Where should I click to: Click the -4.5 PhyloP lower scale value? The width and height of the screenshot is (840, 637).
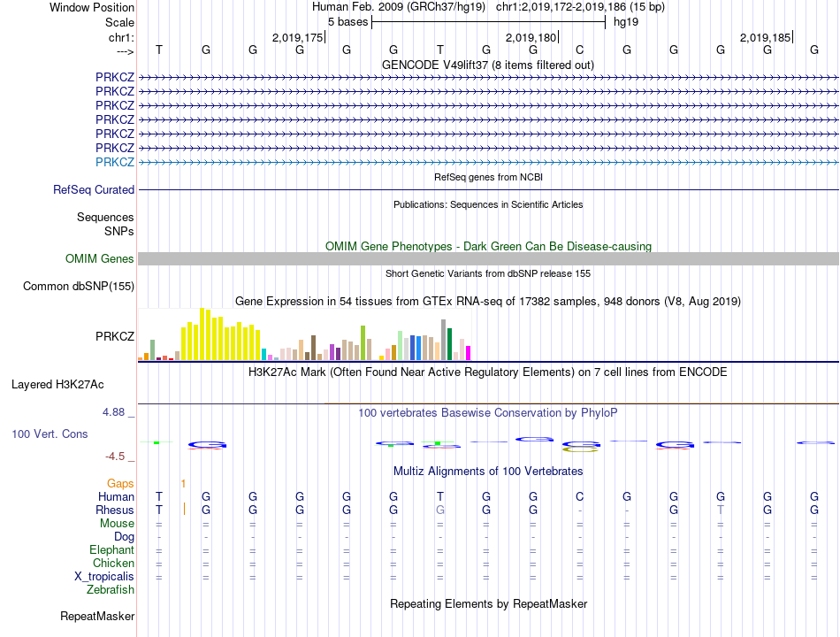[x=115, y=457]
